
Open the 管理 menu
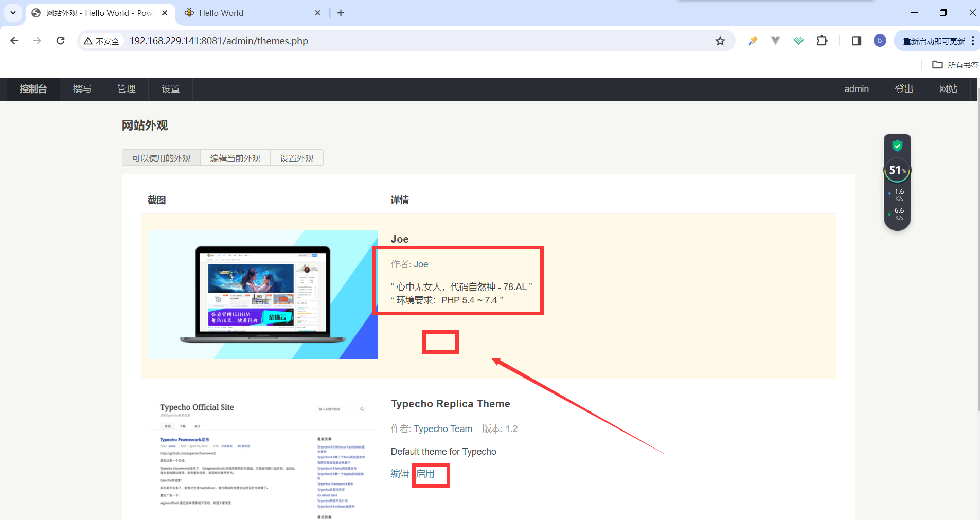tap(127, 89)
